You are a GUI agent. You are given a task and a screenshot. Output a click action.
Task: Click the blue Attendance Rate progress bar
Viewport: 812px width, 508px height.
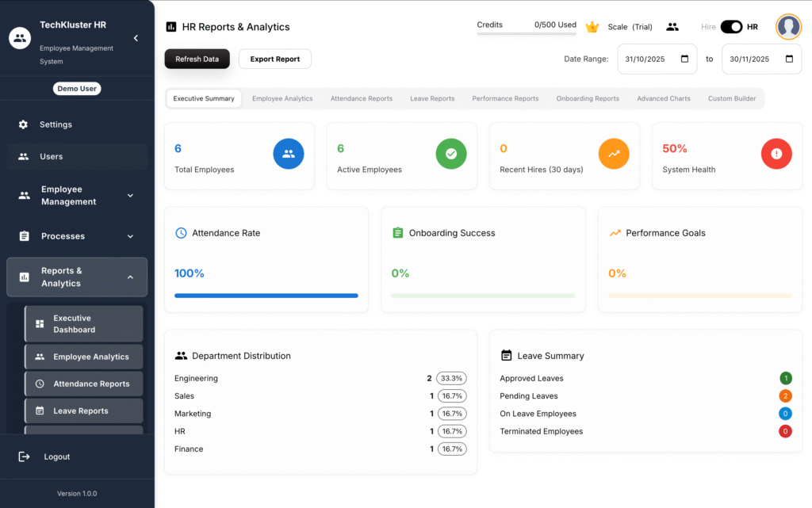click(x=266, y=296)
